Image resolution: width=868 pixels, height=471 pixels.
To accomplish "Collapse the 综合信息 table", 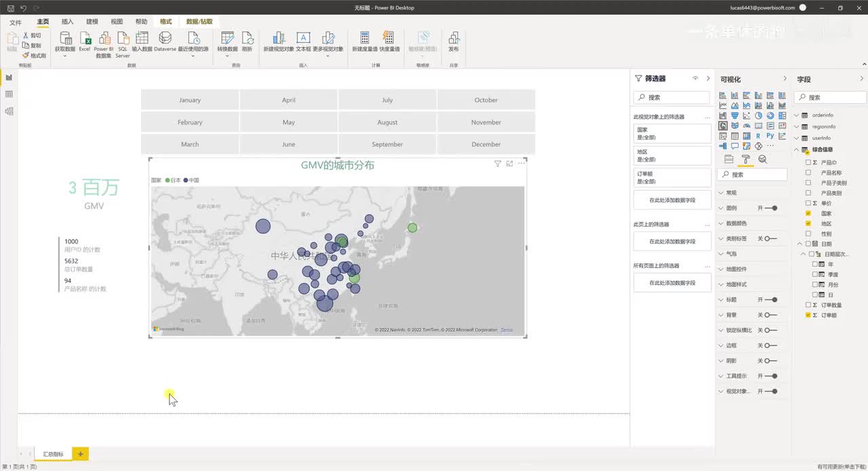I will click(797, 149).
